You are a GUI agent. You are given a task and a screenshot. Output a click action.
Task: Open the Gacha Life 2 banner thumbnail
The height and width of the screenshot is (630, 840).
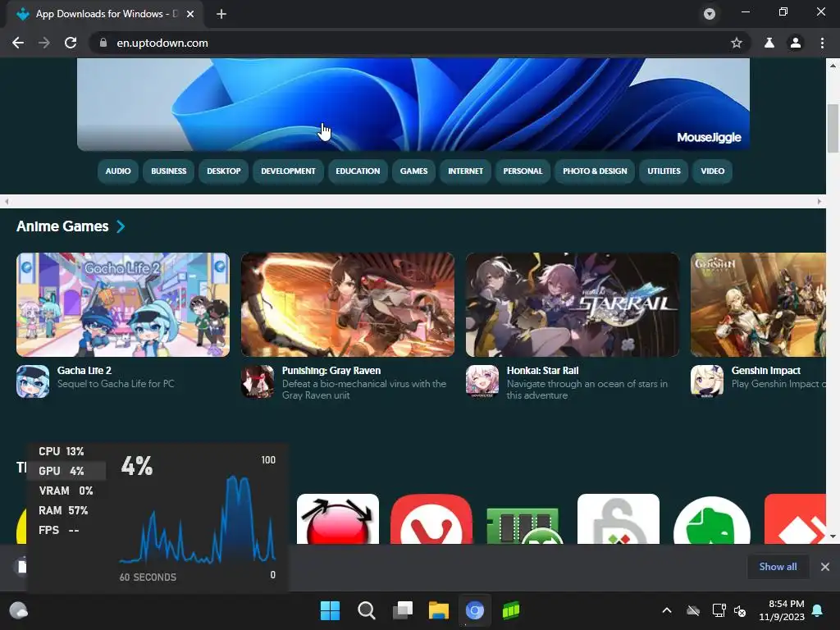[x=123, y=305]
